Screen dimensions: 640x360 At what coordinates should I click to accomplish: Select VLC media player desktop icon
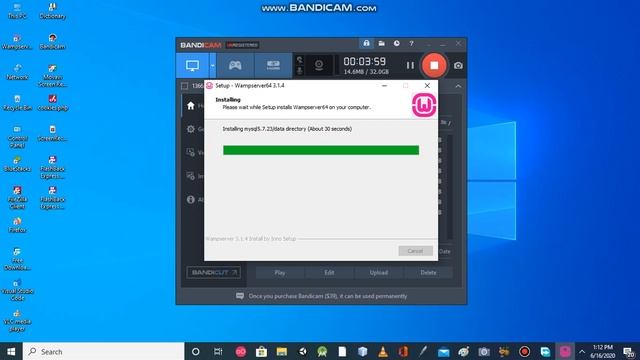click(x=17, y=320)
